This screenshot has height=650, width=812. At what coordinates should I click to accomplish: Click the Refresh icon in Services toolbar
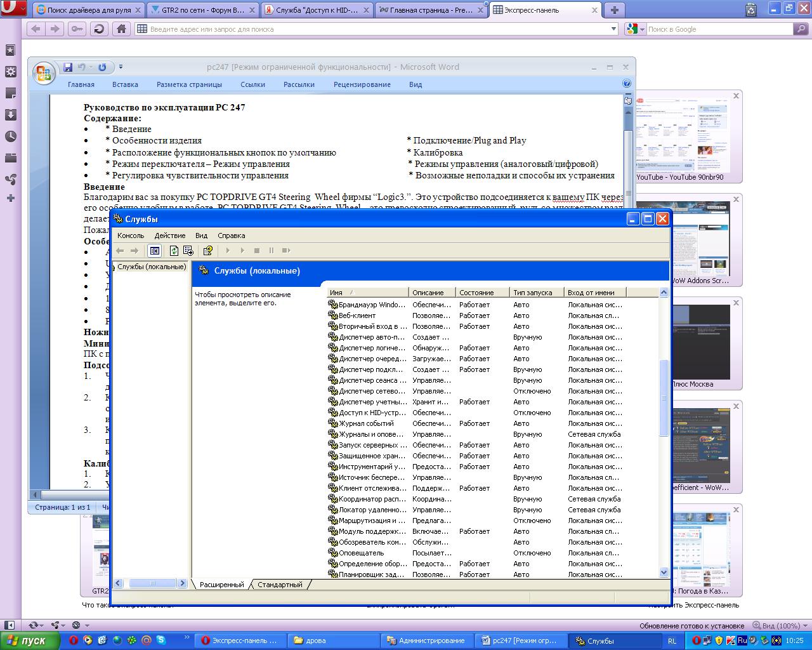[174, 251]
